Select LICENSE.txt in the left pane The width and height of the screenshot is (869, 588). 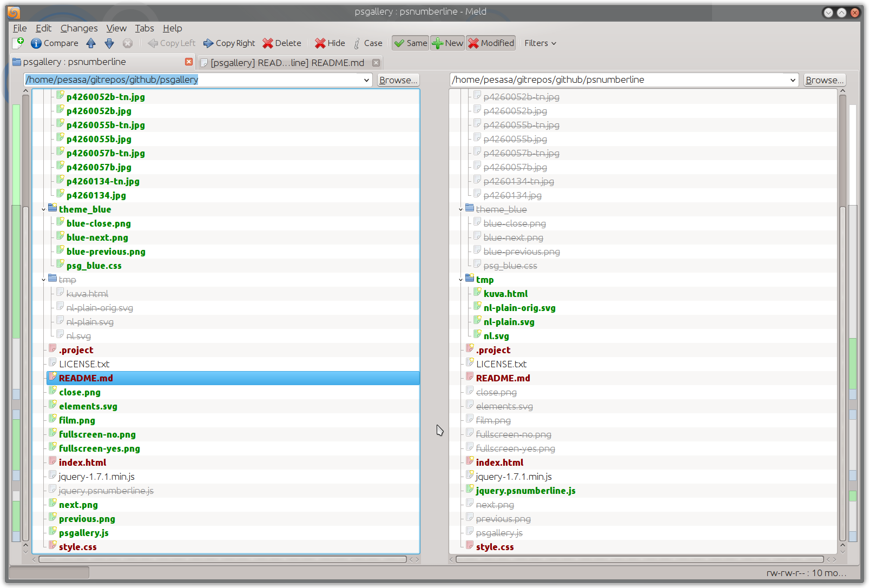(x=84, y=364)
